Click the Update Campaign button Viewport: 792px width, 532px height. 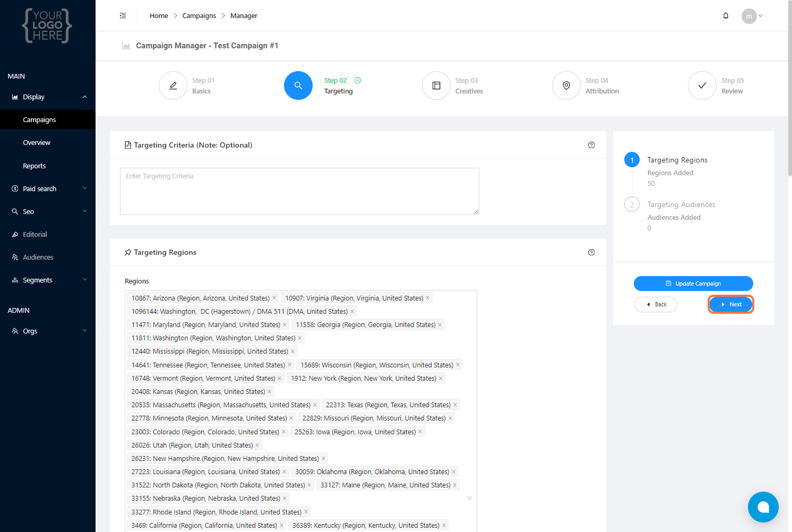(693, 284)
